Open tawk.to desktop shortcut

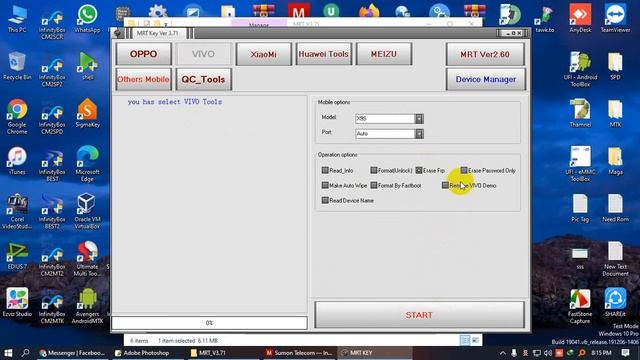pos(545,19)
